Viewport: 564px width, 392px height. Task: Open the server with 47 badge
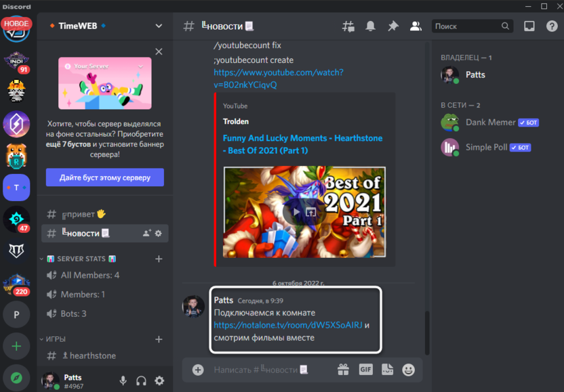[x=16, y=219]
